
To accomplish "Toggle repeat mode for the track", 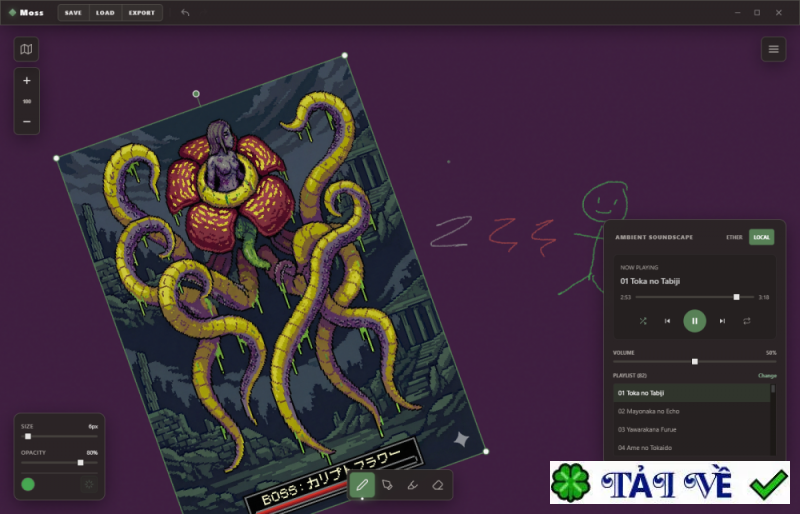I will 746,321.
